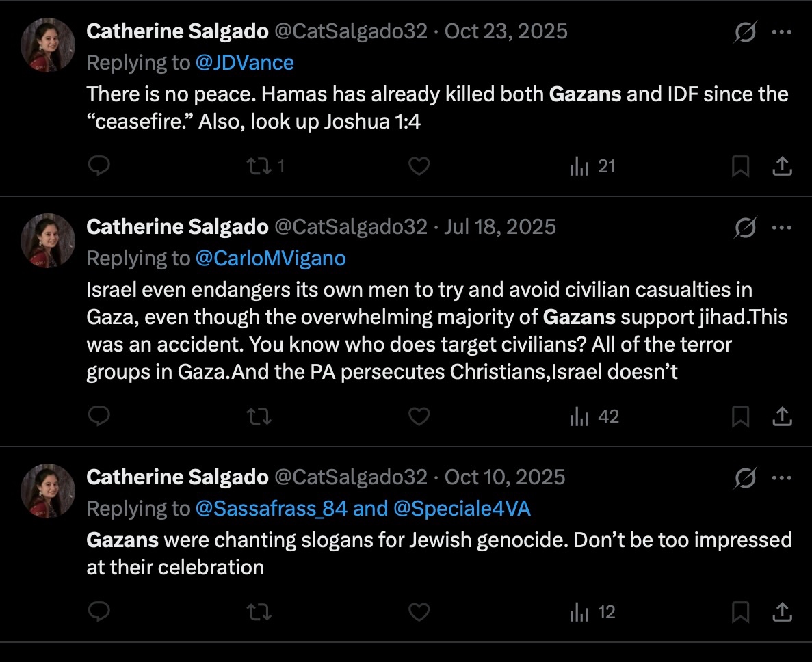This screenshot has height=662, width=812.
Task: Open Catherine Salgado's avatar on Oct 10 tweet
Action: 48,490
